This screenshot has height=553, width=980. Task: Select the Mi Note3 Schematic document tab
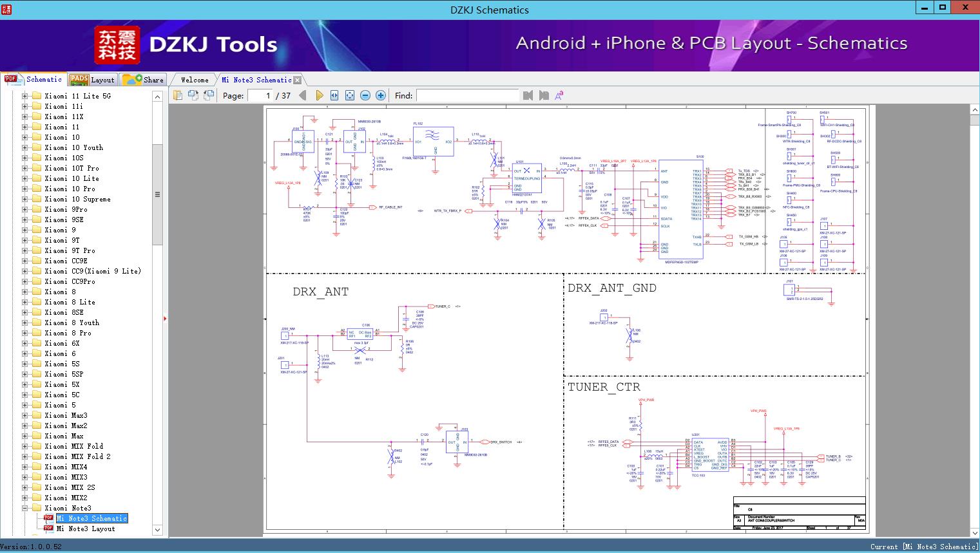coord(256,80)
